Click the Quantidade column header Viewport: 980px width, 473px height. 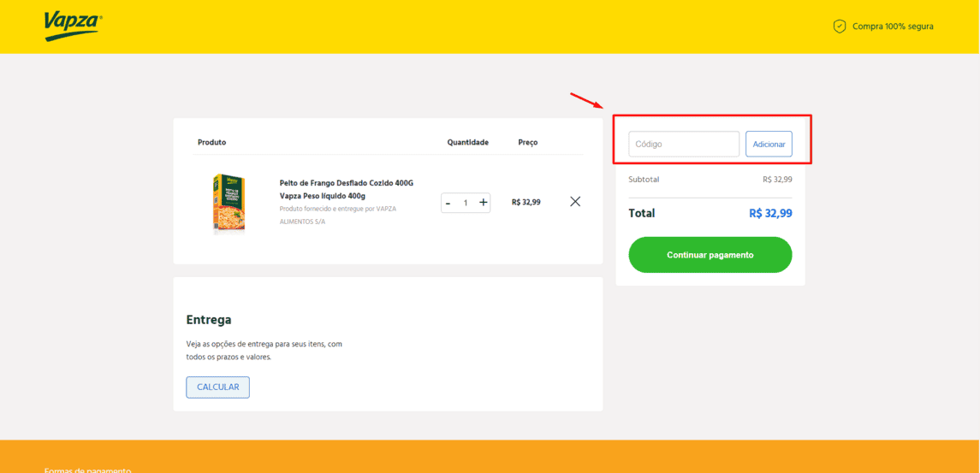(x=467, y=143)
